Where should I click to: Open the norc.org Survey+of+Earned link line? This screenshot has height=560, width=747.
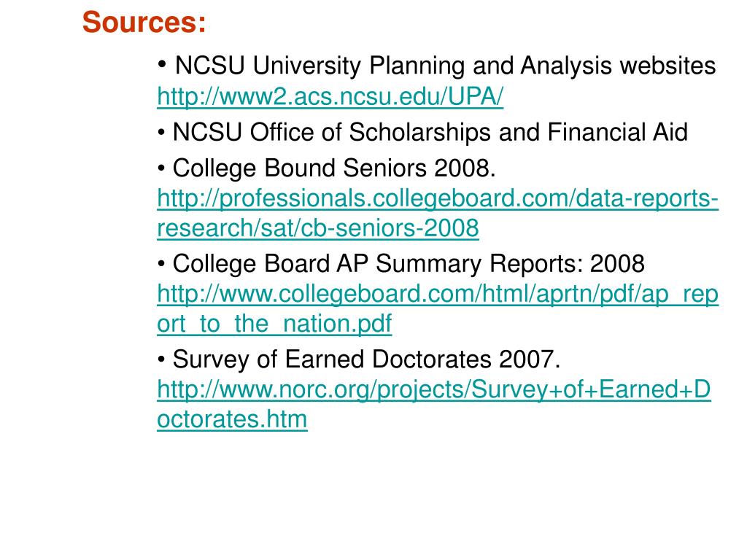click(434, 389)
